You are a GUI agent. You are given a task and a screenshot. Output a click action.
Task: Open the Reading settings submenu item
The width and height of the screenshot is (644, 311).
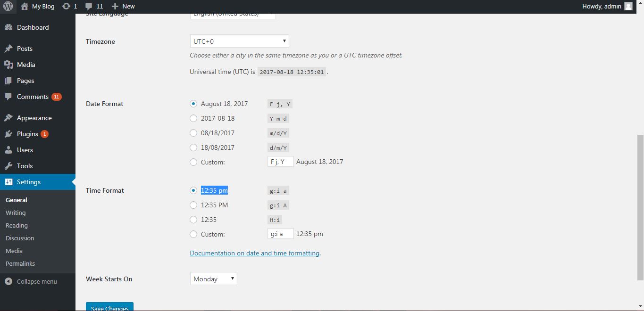[x=17, y=225]
